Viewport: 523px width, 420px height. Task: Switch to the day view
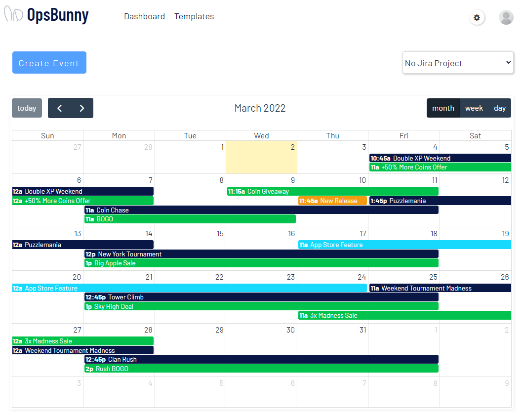(500, 108)
